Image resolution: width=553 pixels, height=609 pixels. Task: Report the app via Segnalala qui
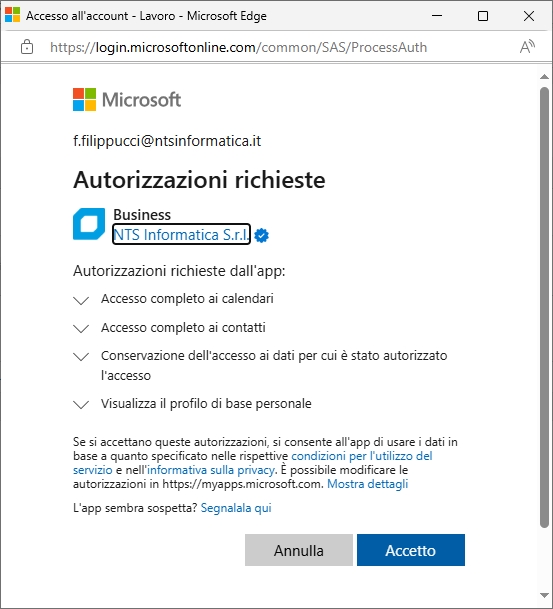click(236, 508)
